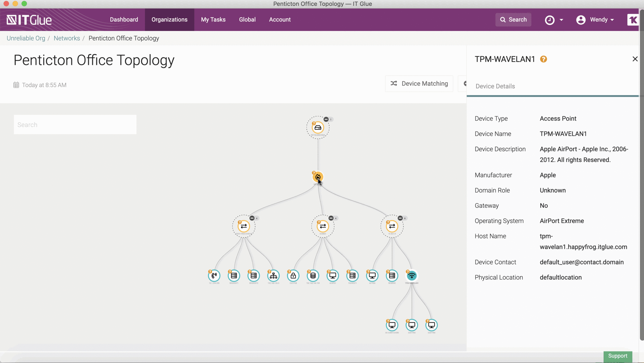This screenshot has width=644, height=363.
Task: Click the TPM-WAVELAN1 wifi access point node
Action: [412, 276]
